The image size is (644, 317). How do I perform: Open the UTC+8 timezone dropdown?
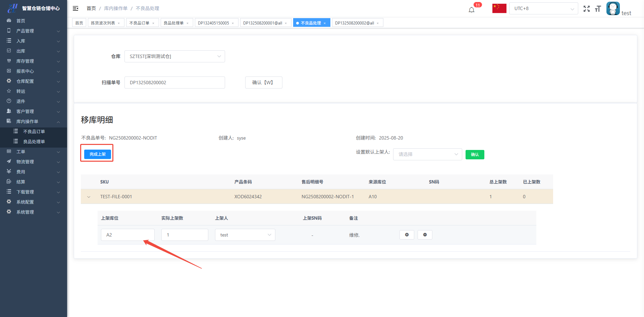[x=543, y=8]
